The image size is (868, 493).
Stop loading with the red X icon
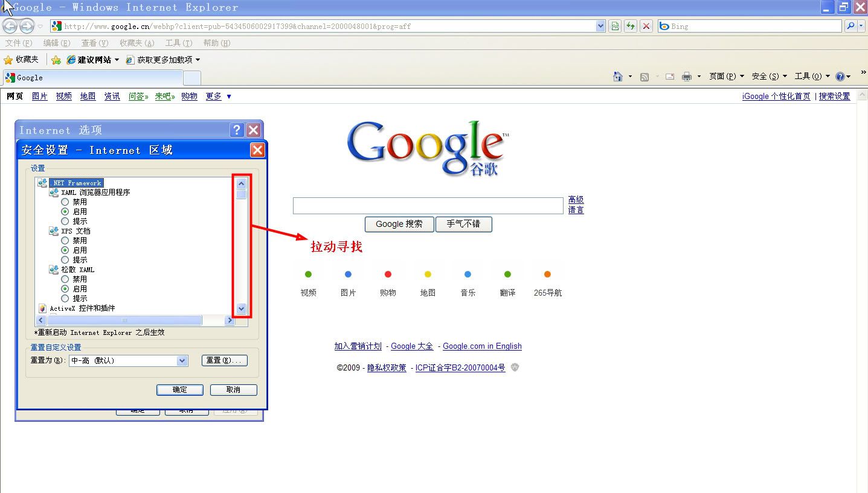click(x=646, y=26)
